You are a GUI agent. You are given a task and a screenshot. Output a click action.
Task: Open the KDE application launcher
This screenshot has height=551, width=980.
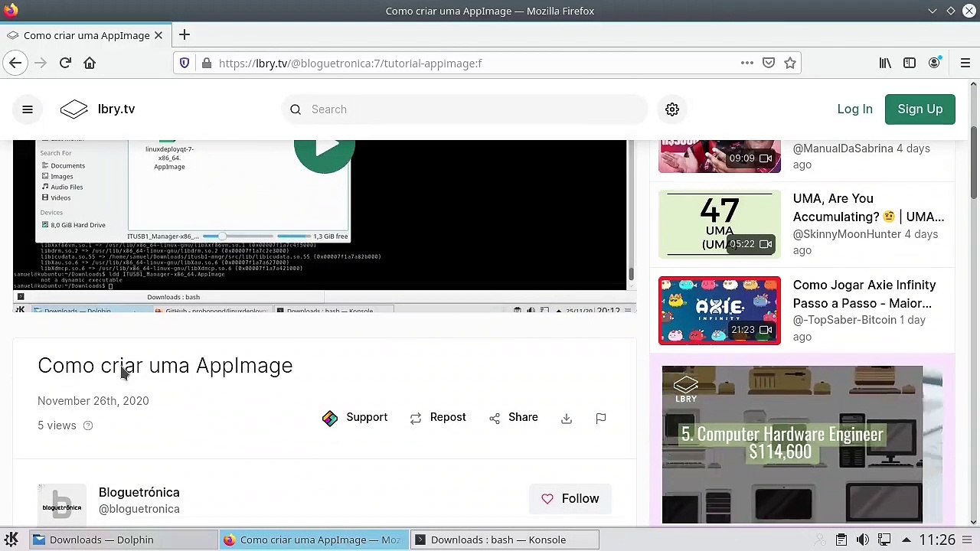(11, 540)
